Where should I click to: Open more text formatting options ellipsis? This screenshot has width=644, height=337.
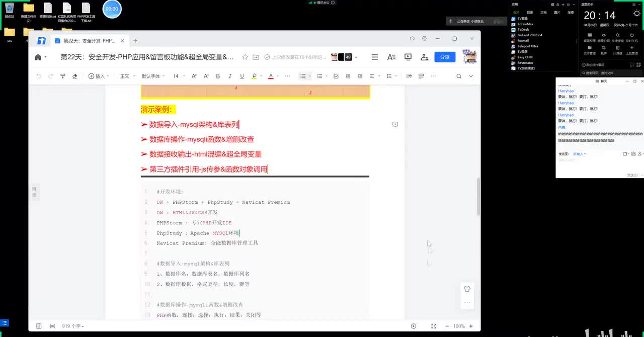pos(287,76)
